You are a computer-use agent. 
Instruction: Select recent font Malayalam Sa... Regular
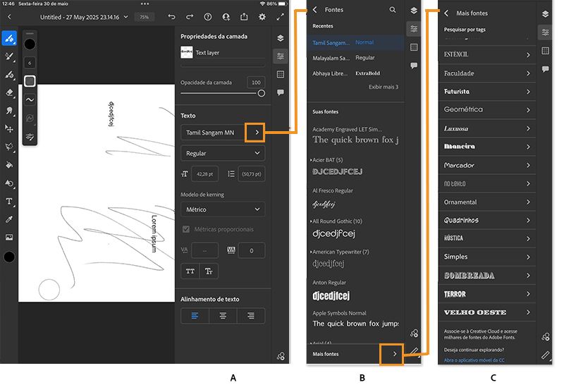tap(355, 58)
